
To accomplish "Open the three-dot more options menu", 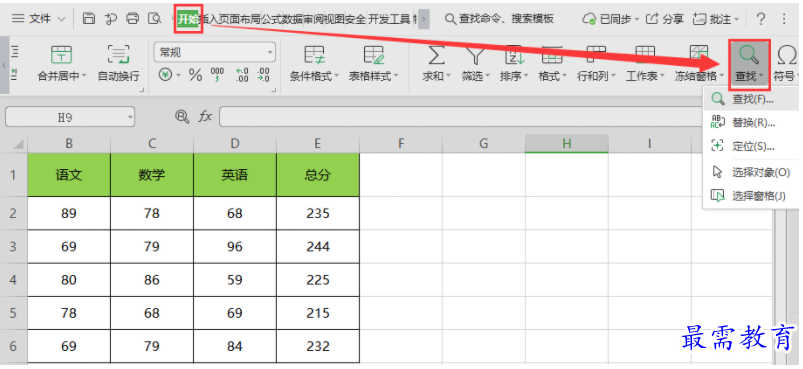I will point(784,19).
